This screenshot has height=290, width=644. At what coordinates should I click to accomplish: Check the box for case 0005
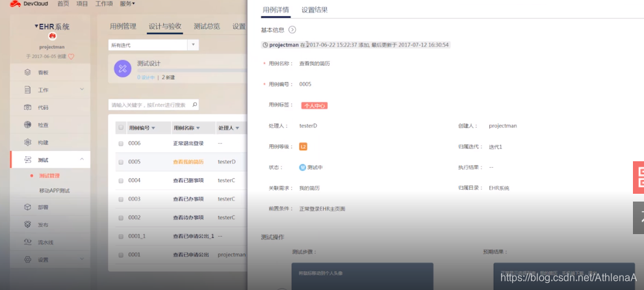(121, 163)
